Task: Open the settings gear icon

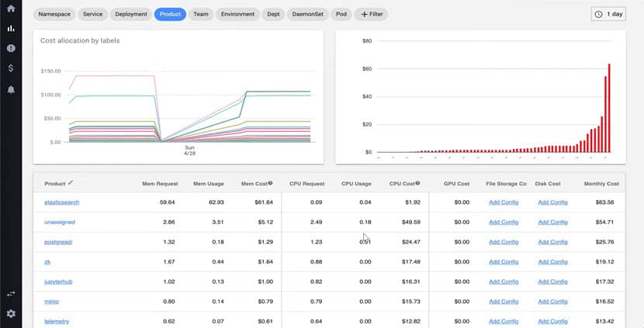Action: (x=11, y=313)
